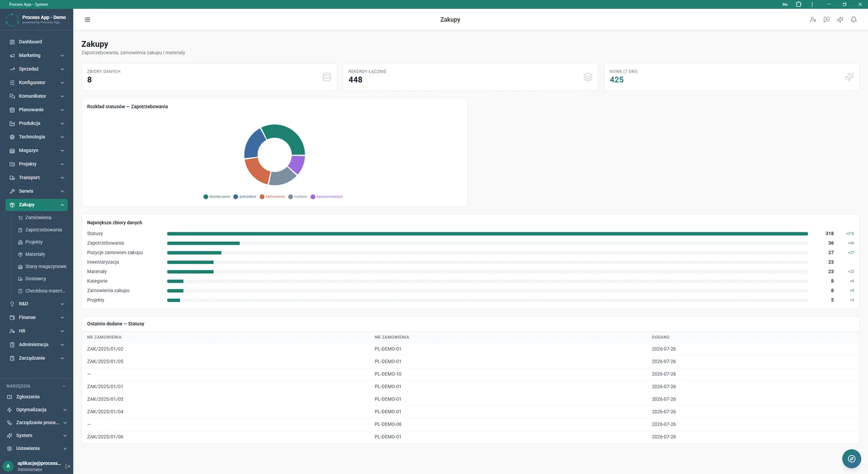Screen dimensions: 868x474
Task: Toggle the dostarczone legend entry
Action: click(x=217, y=197)
